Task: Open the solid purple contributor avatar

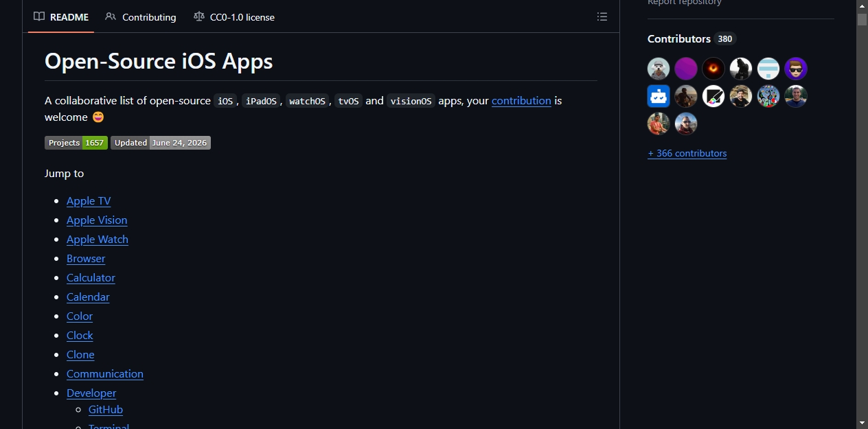Action: click(686, 69)
